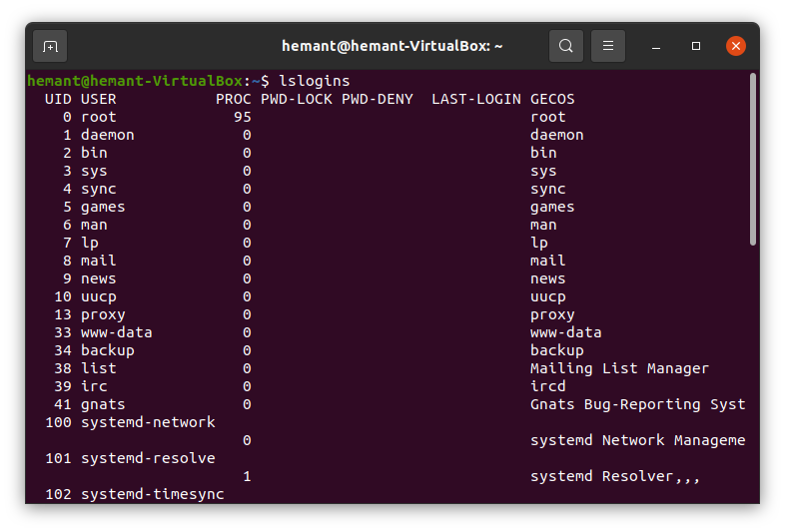Minimize the terminal window
The width and height of the screenshot is (785, 532).
(657, 46)
